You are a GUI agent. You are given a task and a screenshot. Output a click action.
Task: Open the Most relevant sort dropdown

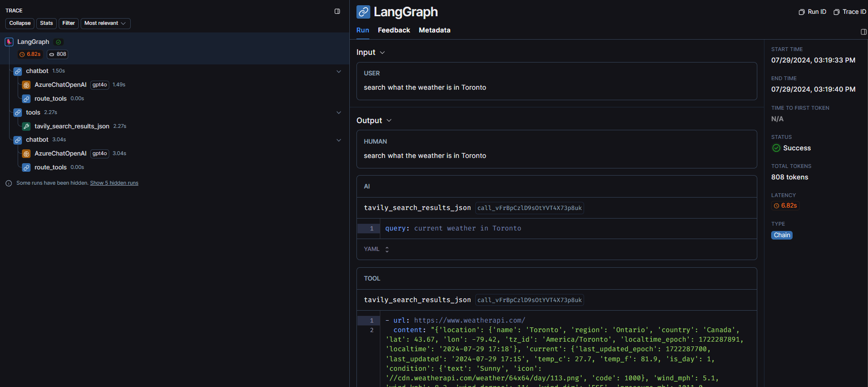pyautogui.click(x=105, y=23)
